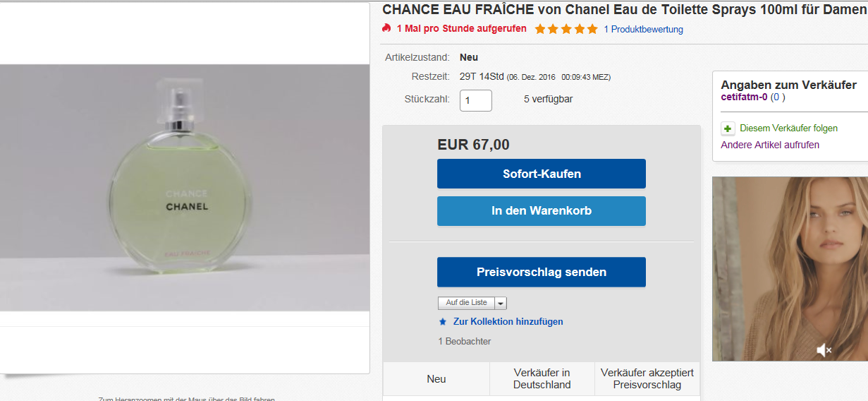Click the Auf die Liste button
Viewport: 868px width, 401px height.
coord(466,303)
